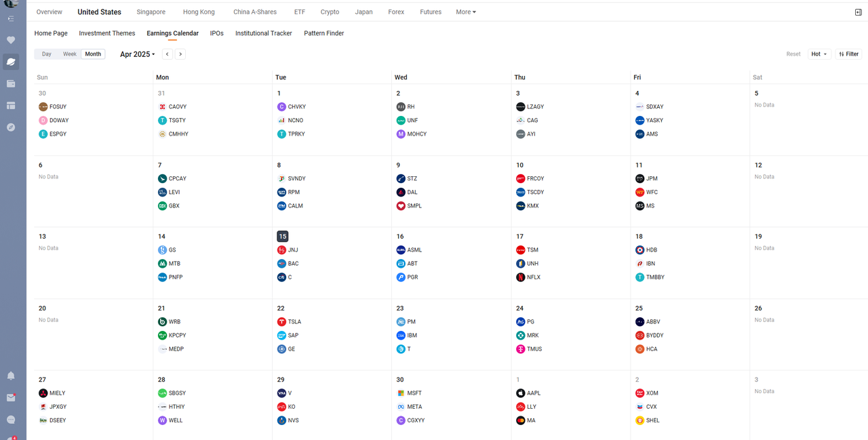
Task: Open the China A-Shares tab
Action: pyautogui.click(x=255, y=12)
